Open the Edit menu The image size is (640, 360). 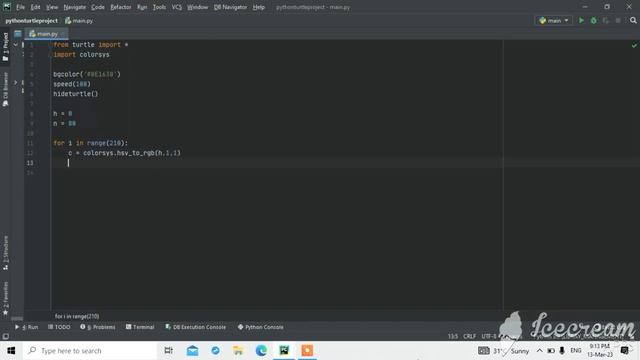pos(36,7)
